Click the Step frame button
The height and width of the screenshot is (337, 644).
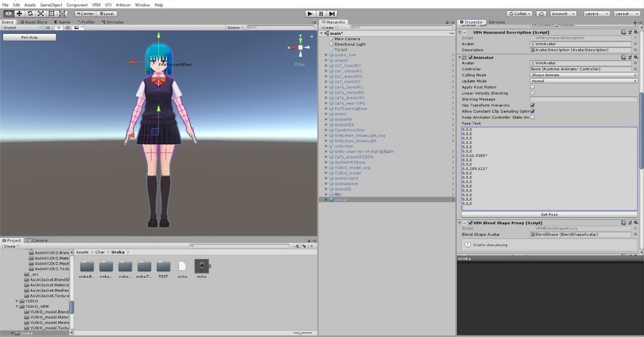tap(332, 13)
